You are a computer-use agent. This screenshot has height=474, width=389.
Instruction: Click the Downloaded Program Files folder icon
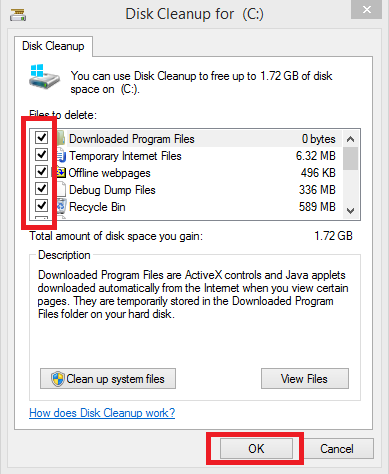tap(61, 138)
